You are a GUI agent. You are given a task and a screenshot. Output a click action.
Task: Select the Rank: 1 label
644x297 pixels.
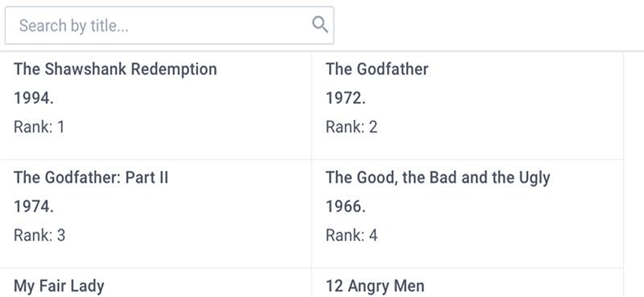point(39,127)
